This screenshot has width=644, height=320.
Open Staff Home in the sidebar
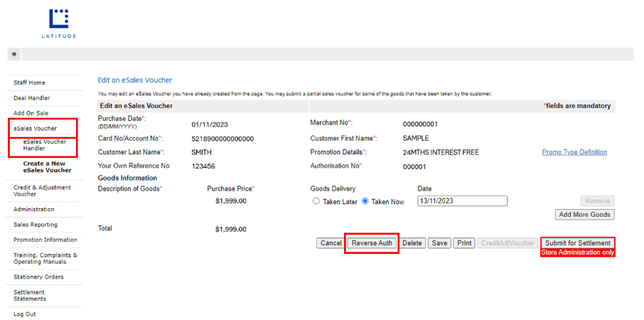pyautogui.click(x=29, y=82)
